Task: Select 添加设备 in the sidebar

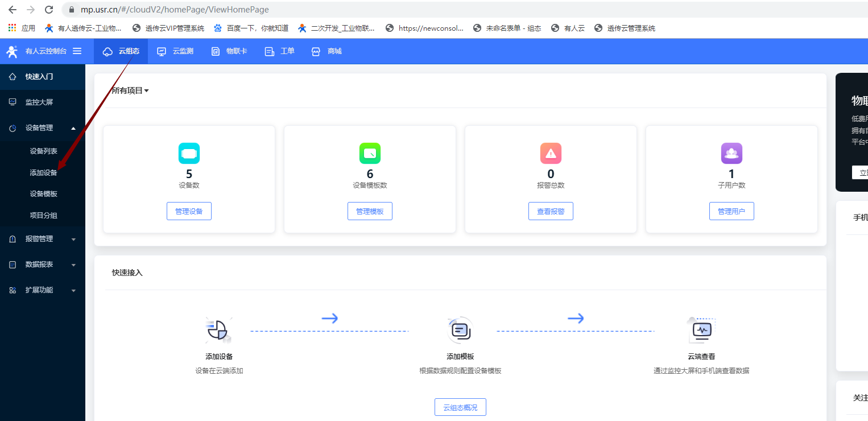Action: (44, 172)
